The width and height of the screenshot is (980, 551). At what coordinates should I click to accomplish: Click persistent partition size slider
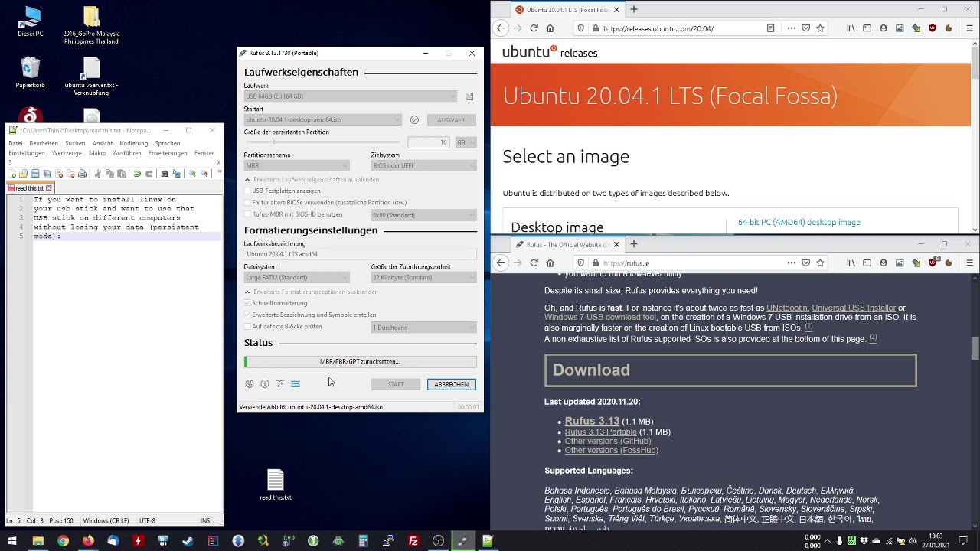tap(322, 142)
